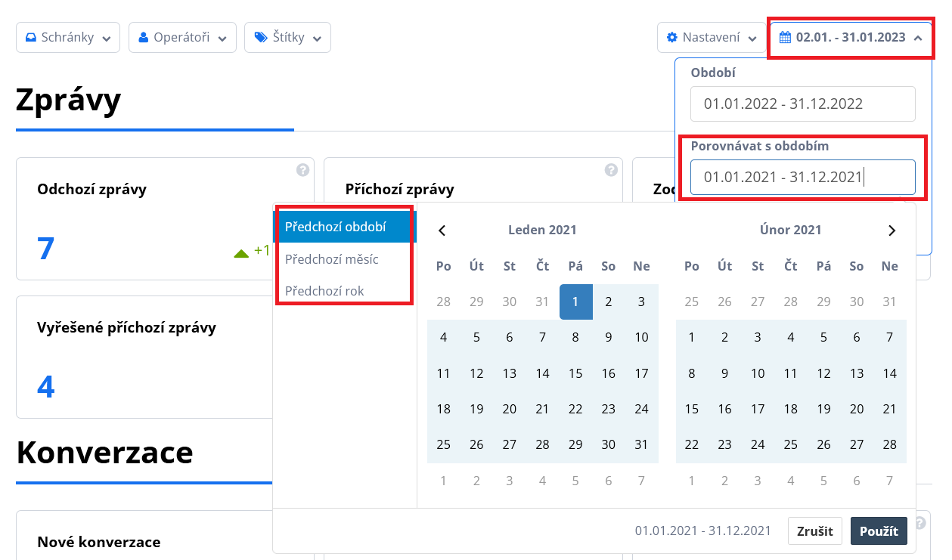952x560 pixels.
Task: Collapse the 02.01. - 31.01.2023 date picker
Action: pyautogui.click(x=850, y=37)
